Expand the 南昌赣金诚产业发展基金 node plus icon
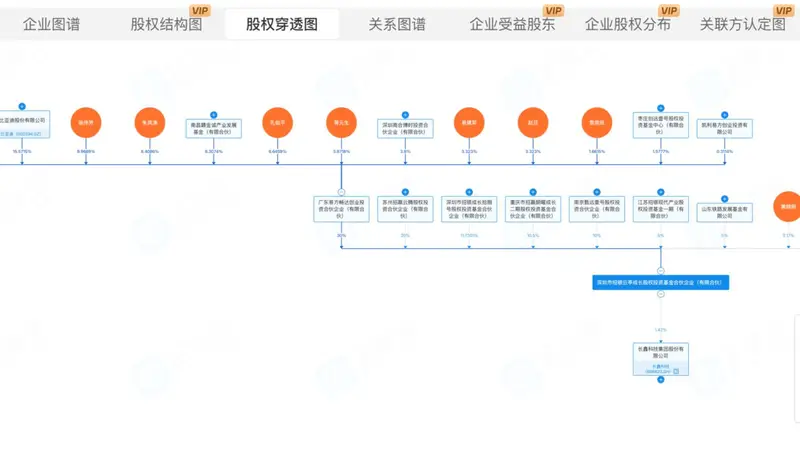The image size is (800, 450). point(214,115)
